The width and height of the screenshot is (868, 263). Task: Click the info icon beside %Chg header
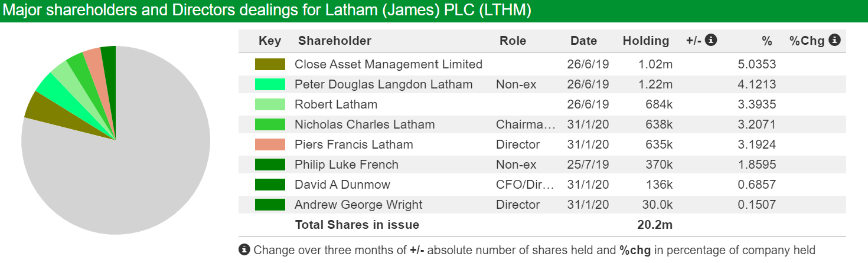coord(834,40)
